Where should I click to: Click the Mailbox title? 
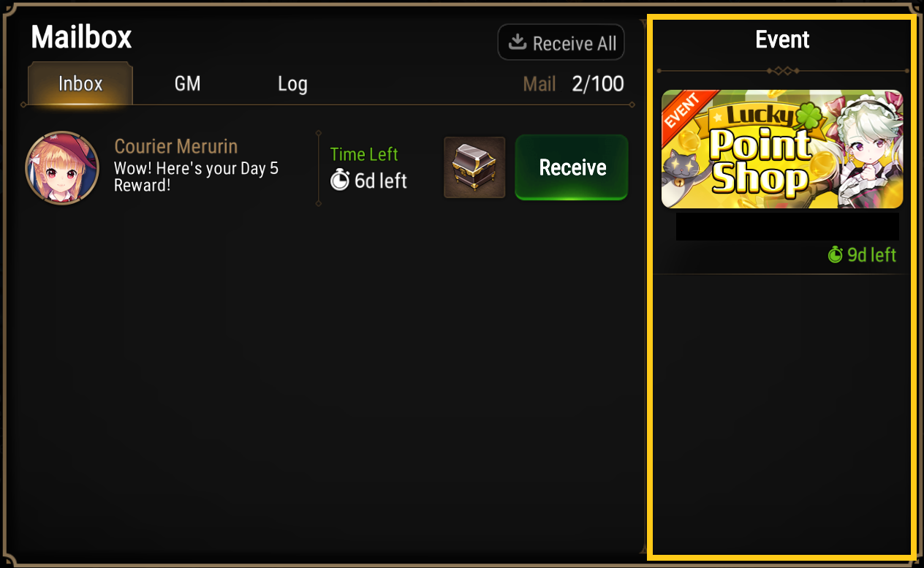coord(81,37)
